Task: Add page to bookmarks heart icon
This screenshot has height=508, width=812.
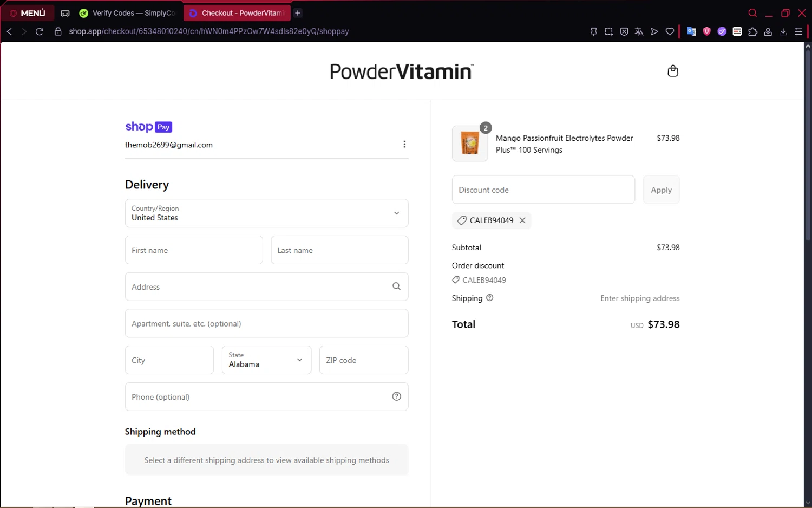Action: click(x=670, y=32)
